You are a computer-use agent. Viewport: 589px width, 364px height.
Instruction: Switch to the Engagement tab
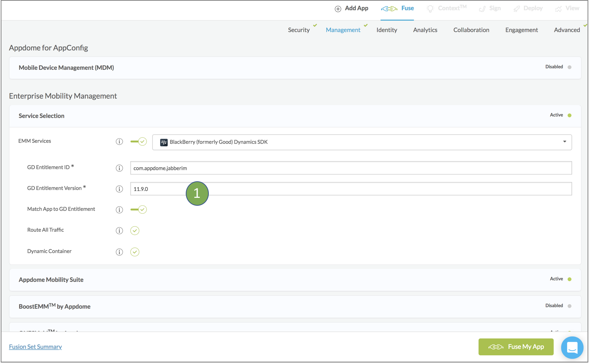click(521, 30)
